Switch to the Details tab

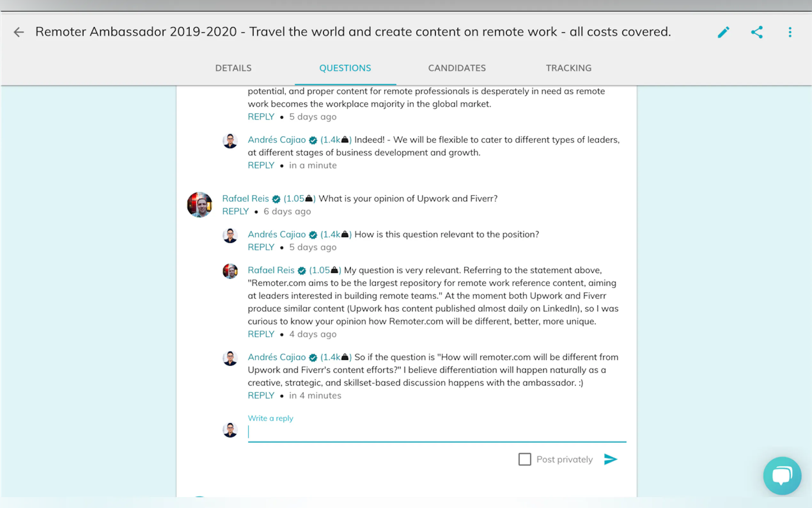[233, 68]
